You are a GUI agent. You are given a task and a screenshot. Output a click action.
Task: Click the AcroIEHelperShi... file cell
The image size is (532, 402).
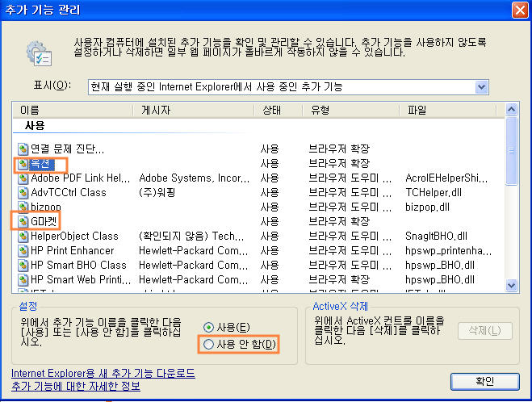point(446,178)
